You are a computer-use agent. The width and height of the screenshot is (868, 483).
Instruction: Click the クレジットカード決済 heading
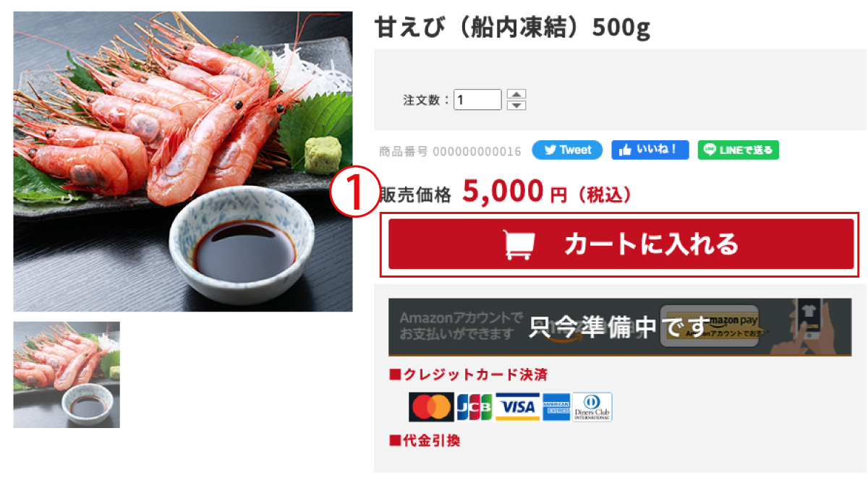(468, 375)
